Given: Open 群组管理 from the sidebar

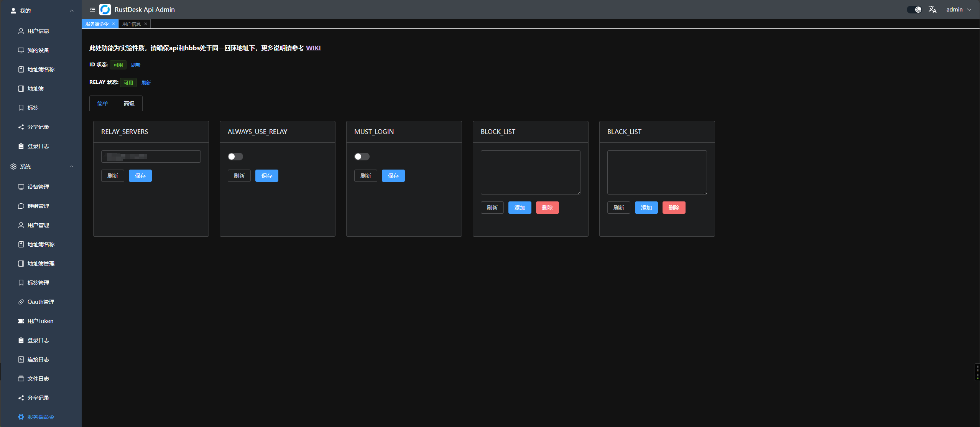Looking at the screenshot, I should pyautogui.click(x=38, y=206).
